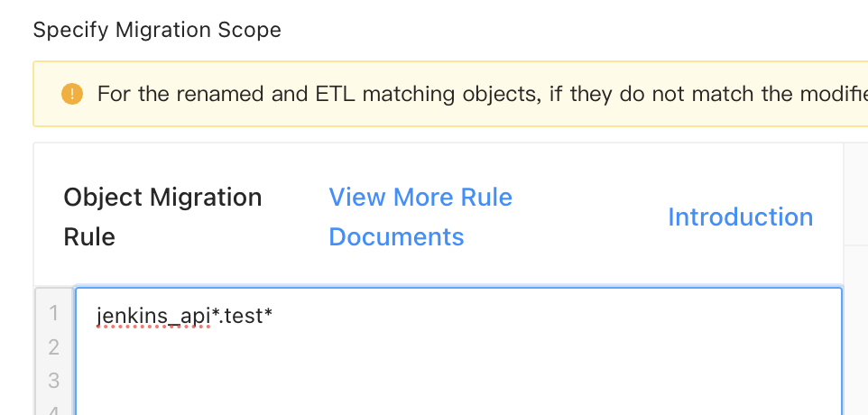Image resolution: width=868 pixels, height=415 pixels.
Task: Click the orange warning icon in the banner
Action: (x=71, y=94)
